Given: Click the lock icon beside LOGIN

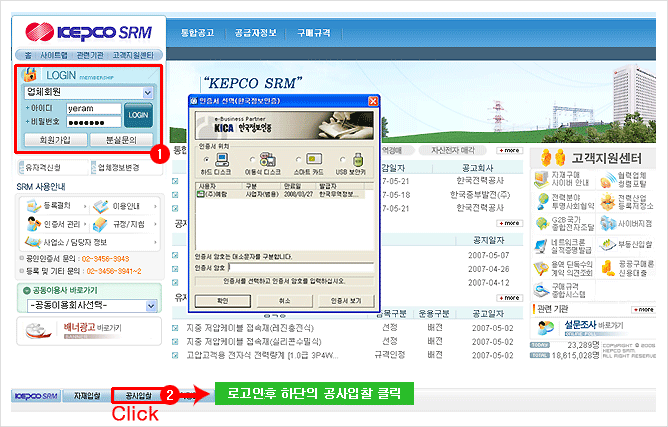Looking at the screenshot, I should pyautogui.click(x=30, y=75).
